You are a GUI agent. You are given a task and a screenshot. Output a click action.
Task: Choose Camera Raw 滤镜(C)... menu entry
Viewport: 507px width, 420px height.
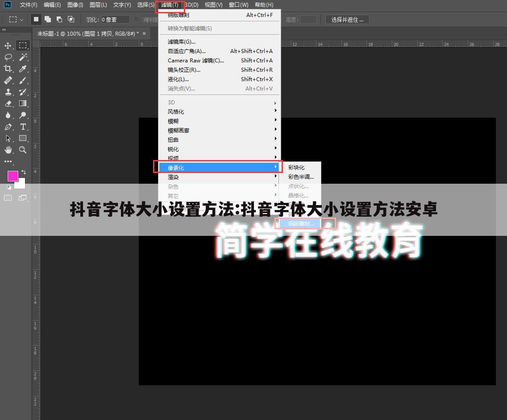(x=220, y=61)
